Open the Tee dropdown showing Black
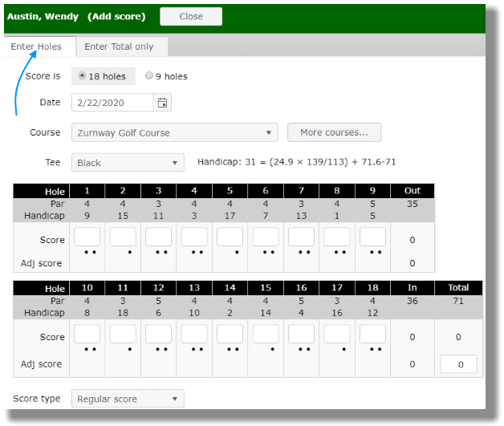The image size is (504, 426). tap(128, 163)
